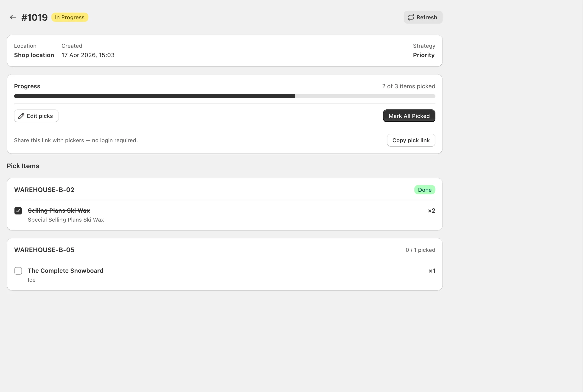The image size is (583, 392).
Task: Click the back arrow icon
Action: click(13, 17)
